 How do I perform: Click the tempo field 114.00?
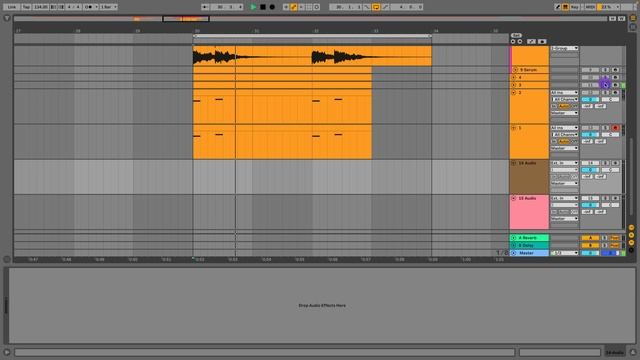coord(40,7)
